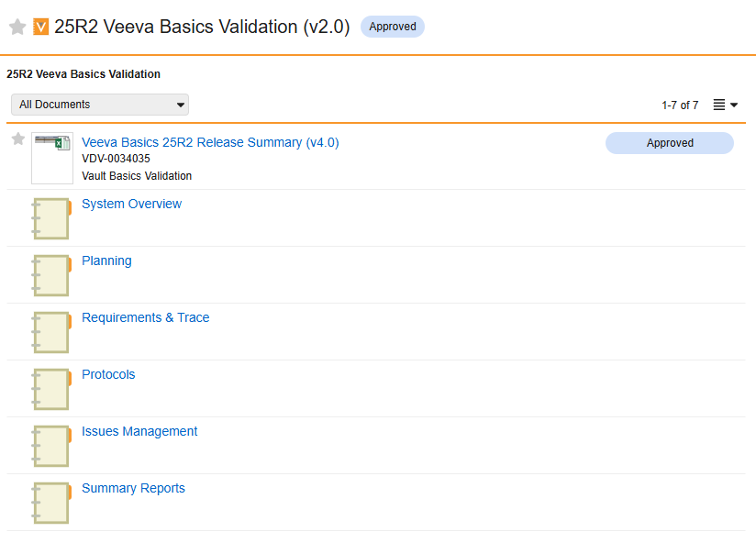The height and width of the screenshot is (543, 756).
Task: Open the Release Summary spreadsheet thumbnail
Action: tap(52, 158)
